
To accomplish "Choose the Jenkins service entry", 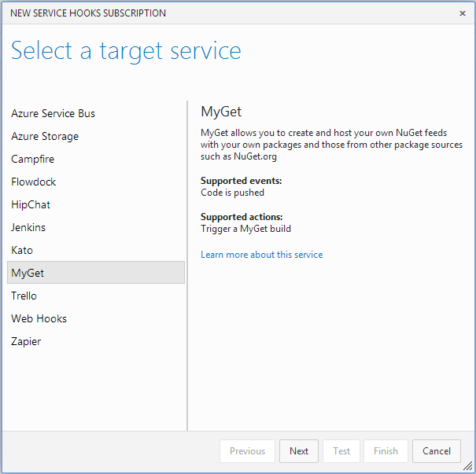I will (x=28, y=227).
